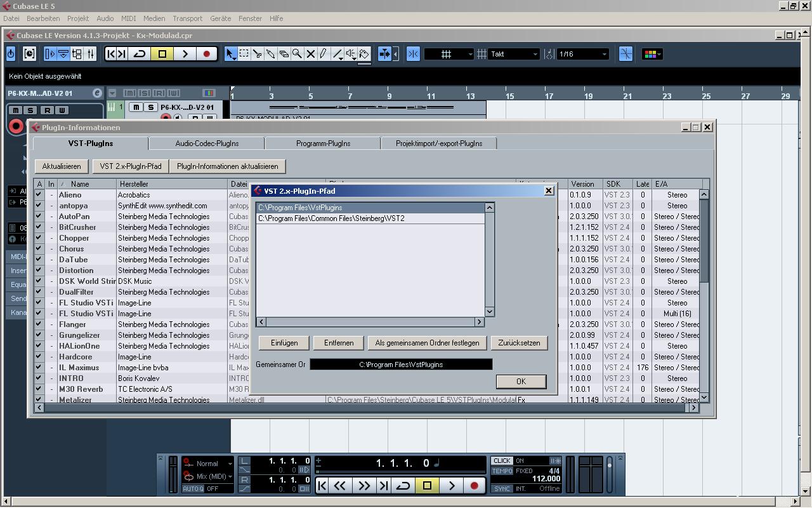The image size is (812, 508).
Task: Confirm path dialog with OK
Action: click(521, 381)
